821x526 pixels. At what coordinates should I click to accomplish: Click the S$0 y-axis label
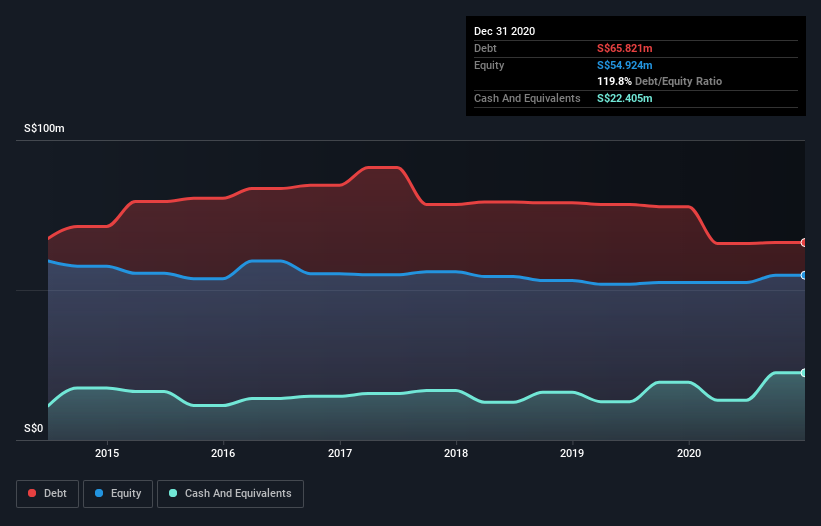point(34,429)
